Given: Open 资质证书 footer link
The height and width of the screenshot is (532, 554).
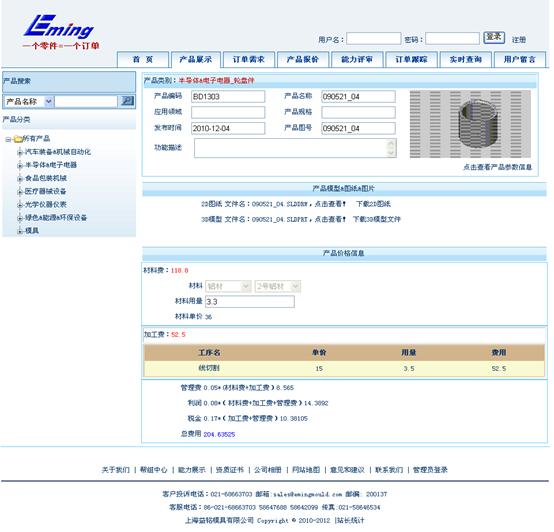Looking at the screenshot, I should (x=230, y=470).
